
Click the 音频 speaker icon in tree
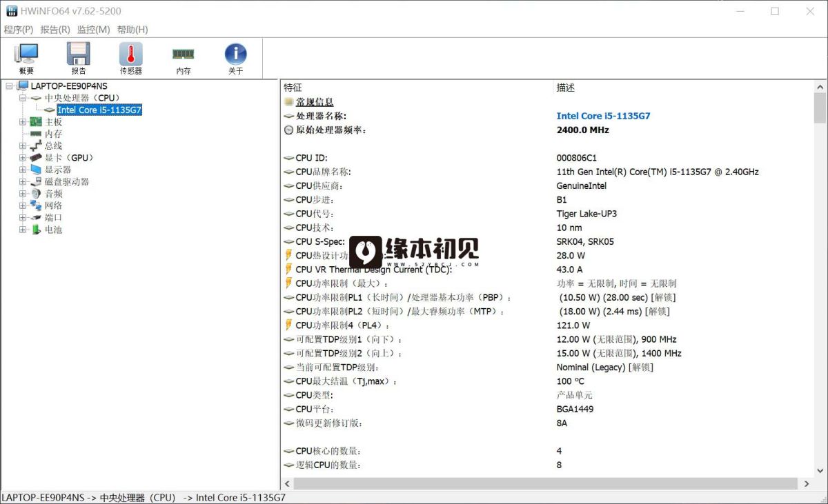pyautogui.click(x=36, y=194)
